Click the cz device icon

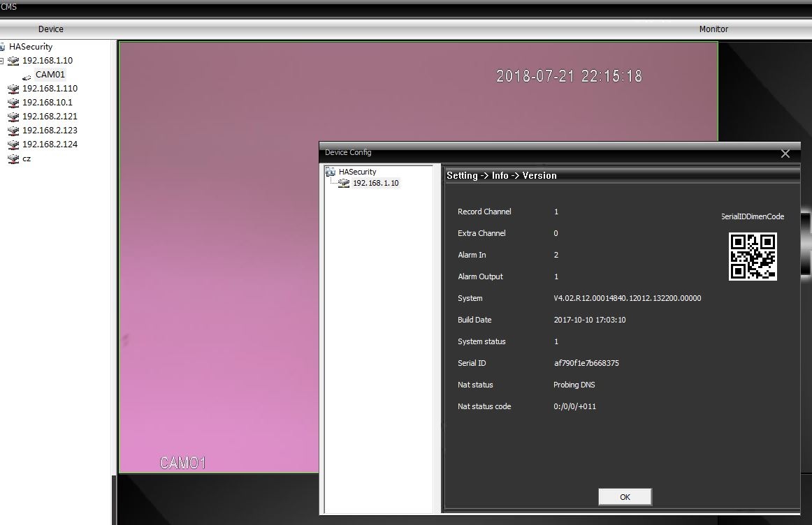(x=13, y=158)
